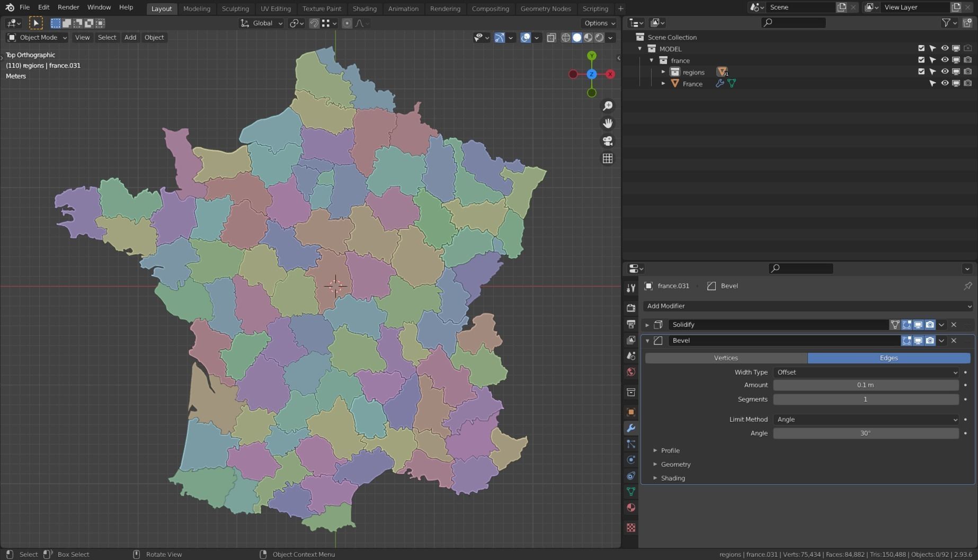
Task: Toggle Solidify on cage button
Action: point(895,325)
